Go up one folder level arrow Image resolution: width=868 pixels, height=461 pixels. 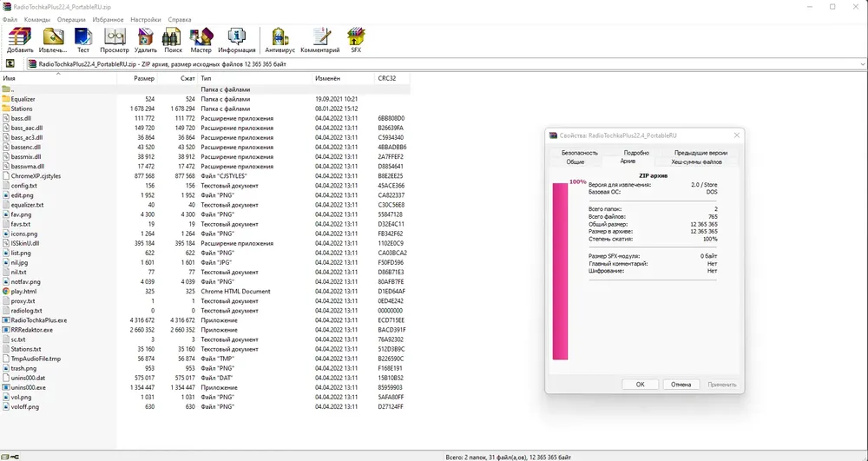(x=10, y=63)
